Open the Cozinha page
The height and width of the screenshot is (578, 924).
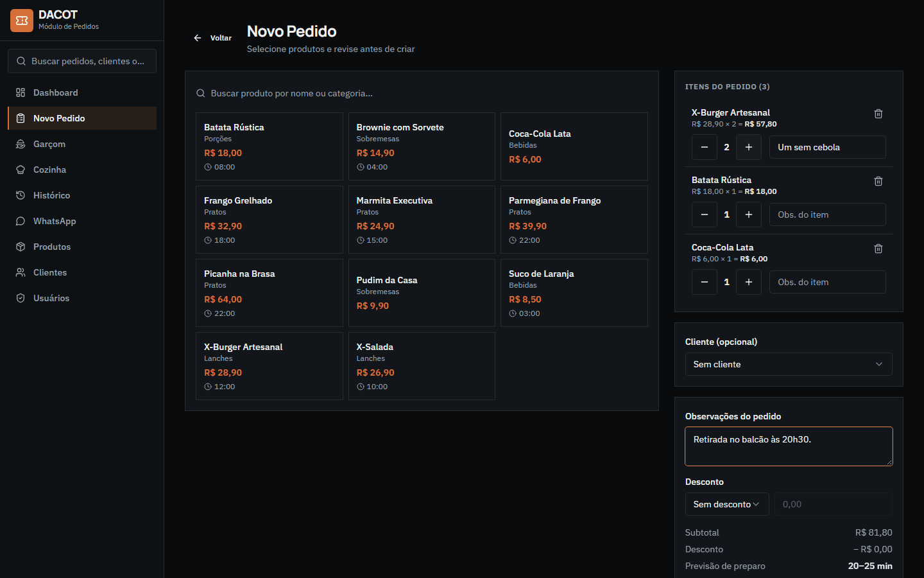click(82, 170)
